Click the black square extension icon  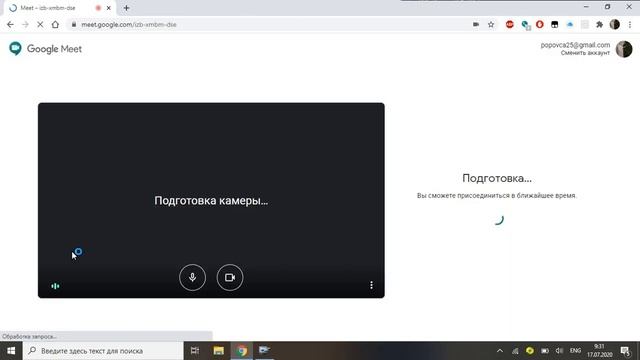click(x=555, y=24)
